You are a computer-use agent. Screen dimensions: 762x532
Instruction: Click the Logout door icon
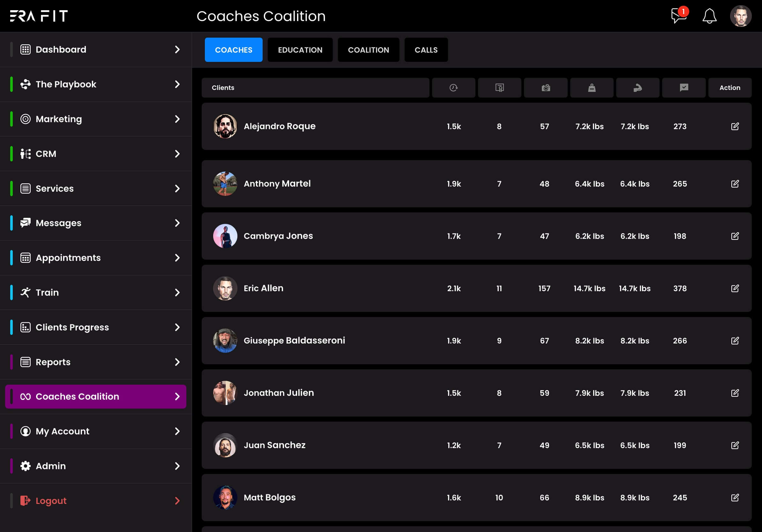tap(25, 500)
